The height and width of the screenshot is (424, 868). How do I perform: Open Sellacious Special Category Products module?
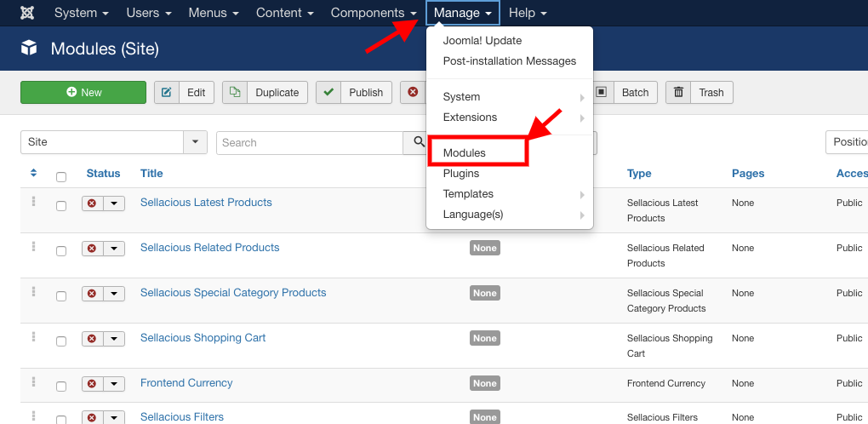coord(233,293)
